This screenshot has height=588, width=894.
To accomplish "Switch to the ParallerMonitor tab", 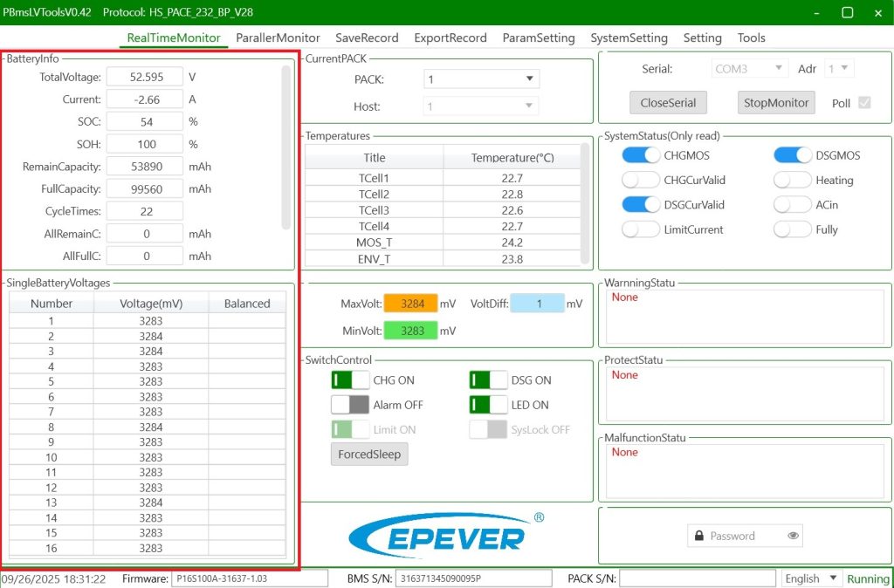I will pos(278,38).
